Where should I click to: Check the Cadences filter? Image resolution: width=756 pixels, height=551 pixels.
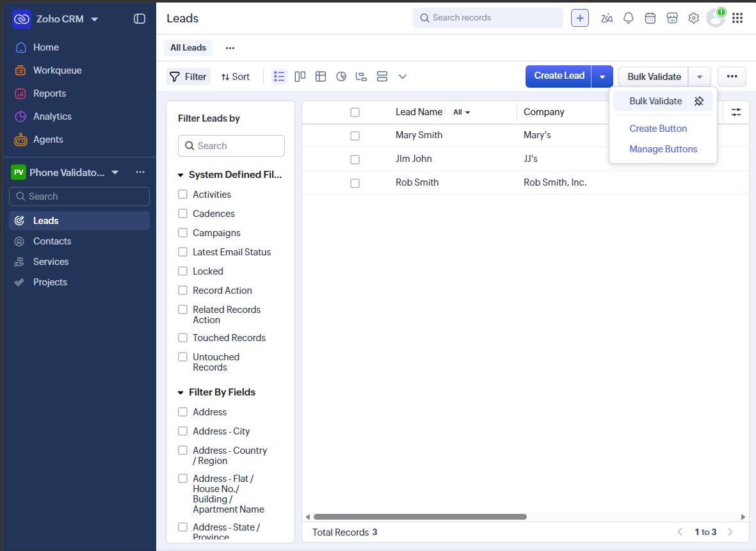pos(182,214)
